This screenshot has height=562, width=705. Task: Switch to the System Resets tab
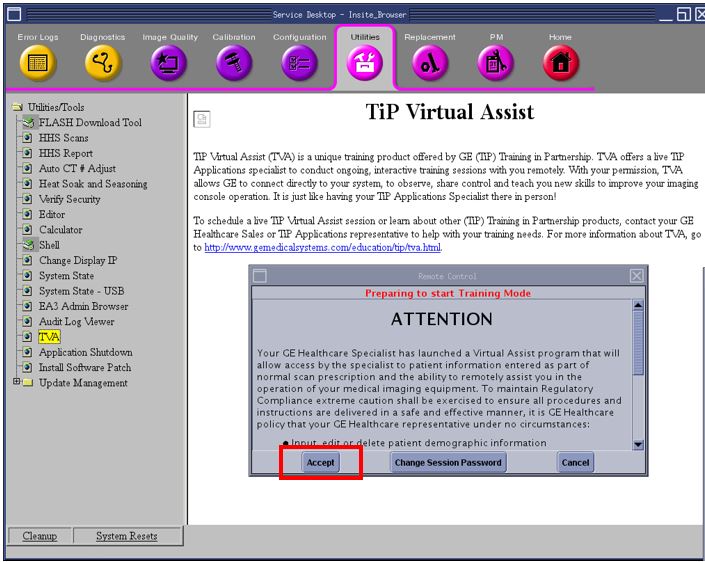pyautogui.click(x=126, y=536)
